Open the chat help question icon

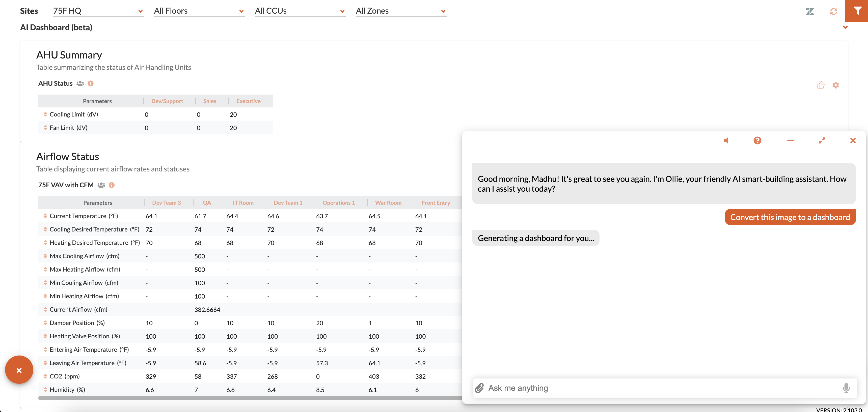click(x=757, y=140)
